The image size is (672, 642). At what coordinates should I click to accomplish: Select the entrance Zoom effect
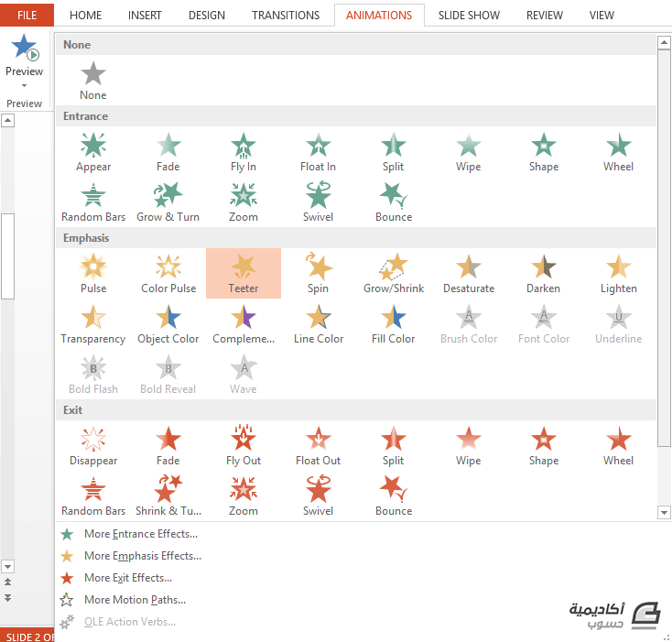point(243,202)
